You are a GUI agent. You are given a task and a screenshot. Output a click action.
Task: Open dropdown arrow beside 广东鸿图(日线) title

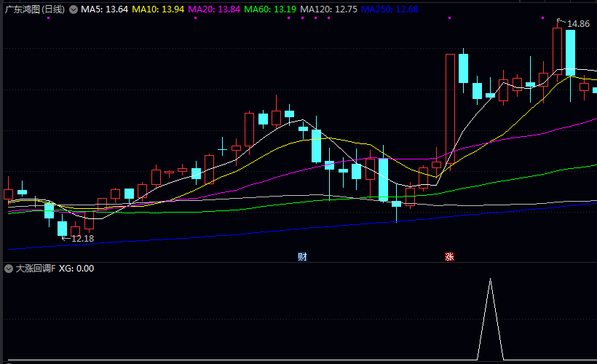coord(73,9)
